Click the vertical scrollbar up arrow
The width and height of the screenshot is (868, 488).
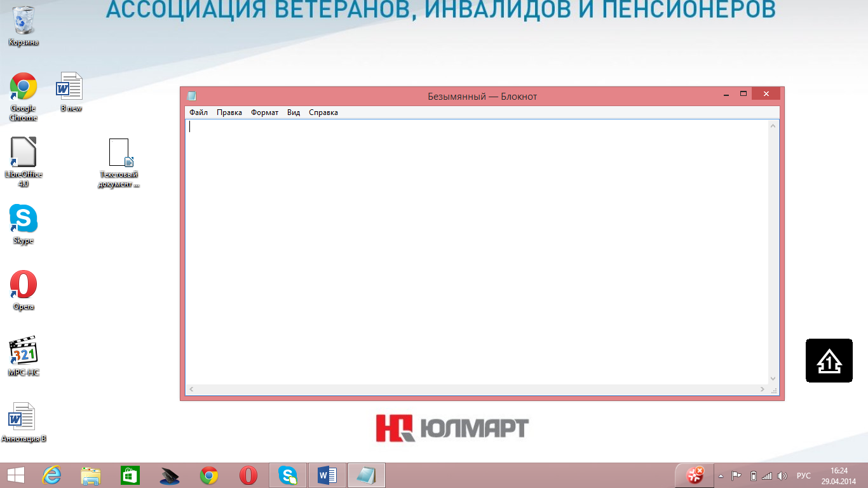click(x=773, y=125)
